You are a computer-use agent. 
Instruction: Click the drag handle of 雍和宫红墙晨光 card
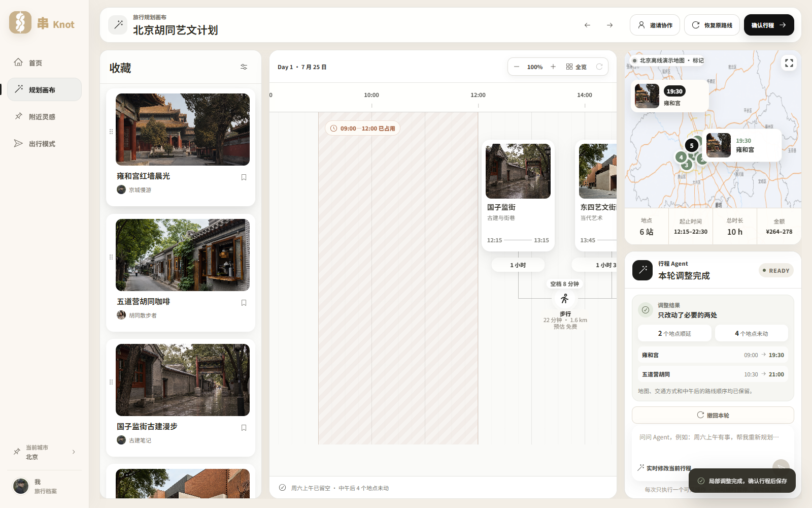click(x=111, y=132)
